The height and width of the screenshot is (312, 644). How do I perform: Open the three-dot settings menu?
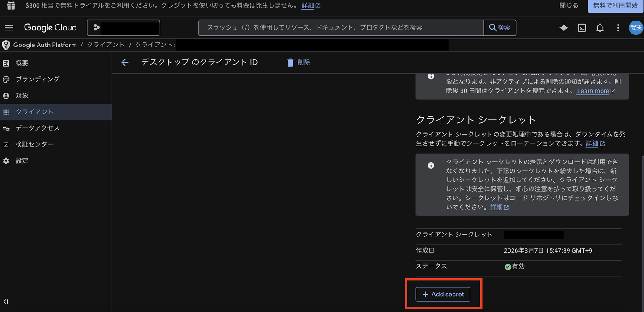(618, 28)
